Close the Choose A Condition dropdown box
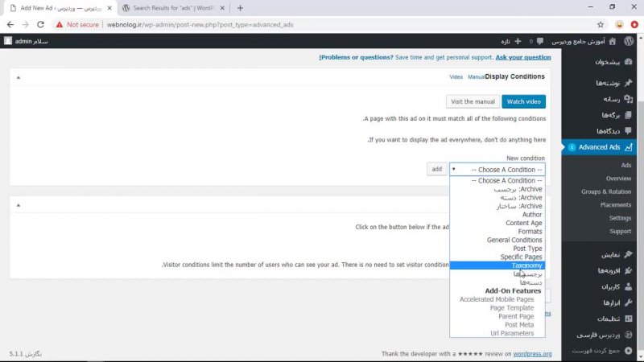 pos(497,170)
